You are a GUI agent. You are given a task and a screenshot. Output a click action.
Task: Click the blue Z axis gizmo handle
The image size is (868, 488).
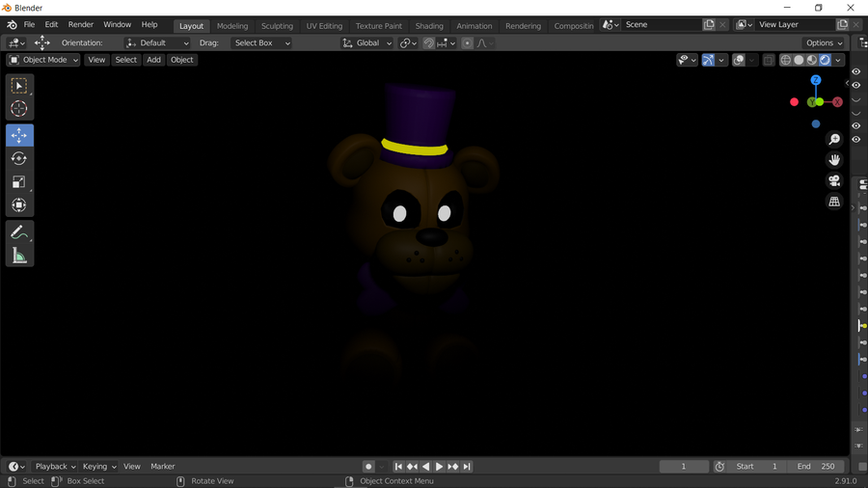815,80
